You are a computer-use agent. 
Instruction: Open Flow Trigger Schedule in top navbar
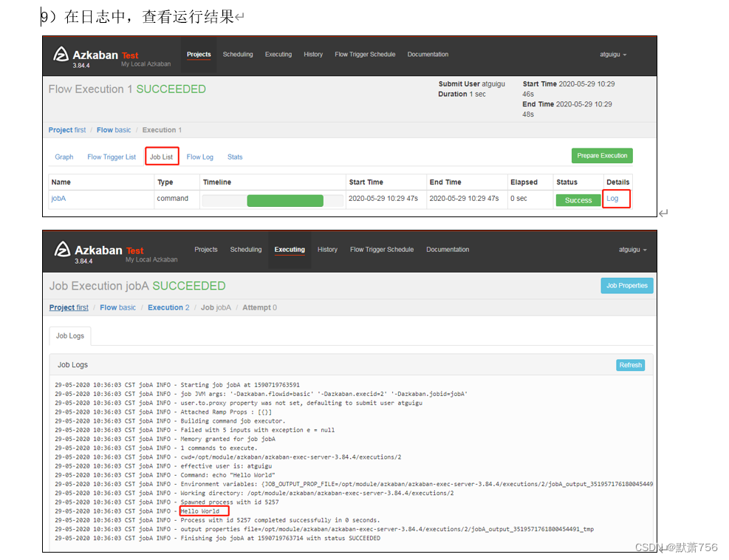365,55
